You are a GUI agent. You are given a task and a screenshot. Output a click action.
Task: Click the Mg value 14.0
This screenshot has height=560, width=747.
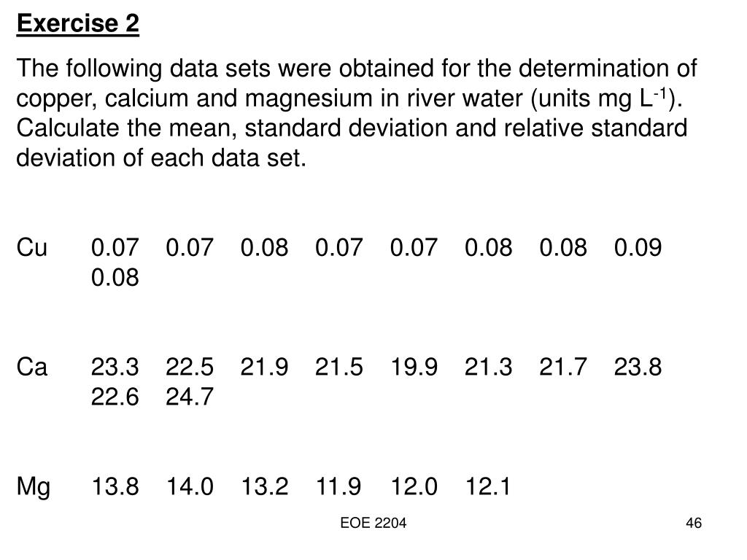click(x=190, y=486)
